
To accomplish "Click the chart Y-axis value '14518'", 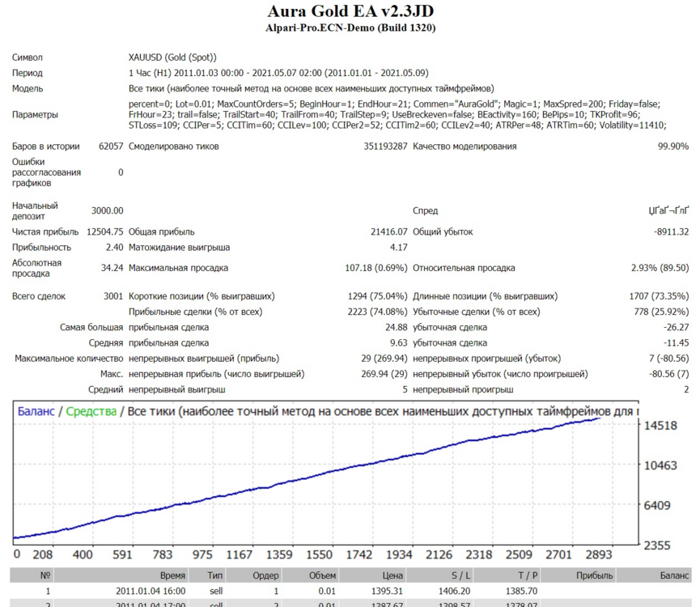I will click(660, 426).
